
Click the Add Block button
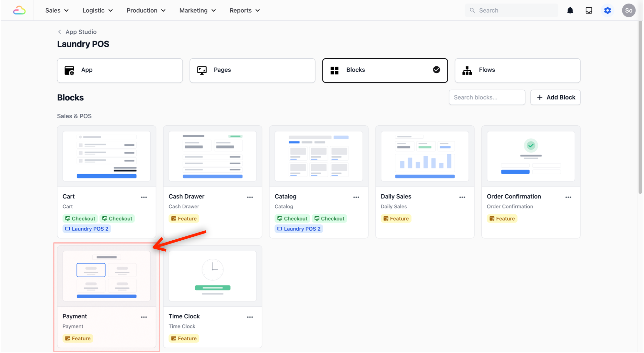coord(555,97)
